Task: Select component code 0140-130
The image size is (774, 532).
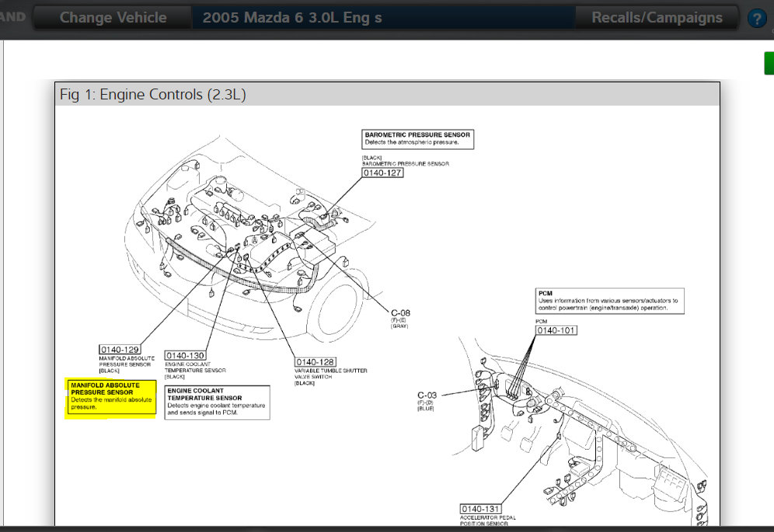Action: coord(185,356)
